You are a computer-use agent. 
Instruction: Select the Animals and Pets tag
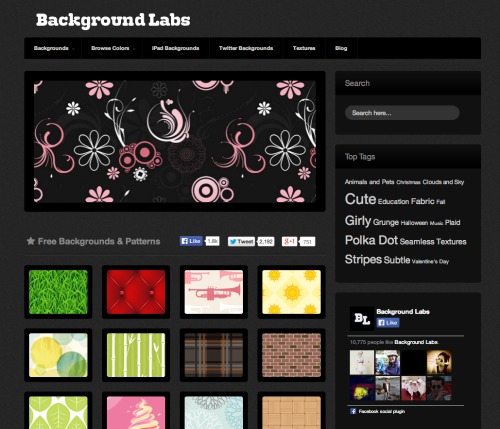click(x=370, y=182)
